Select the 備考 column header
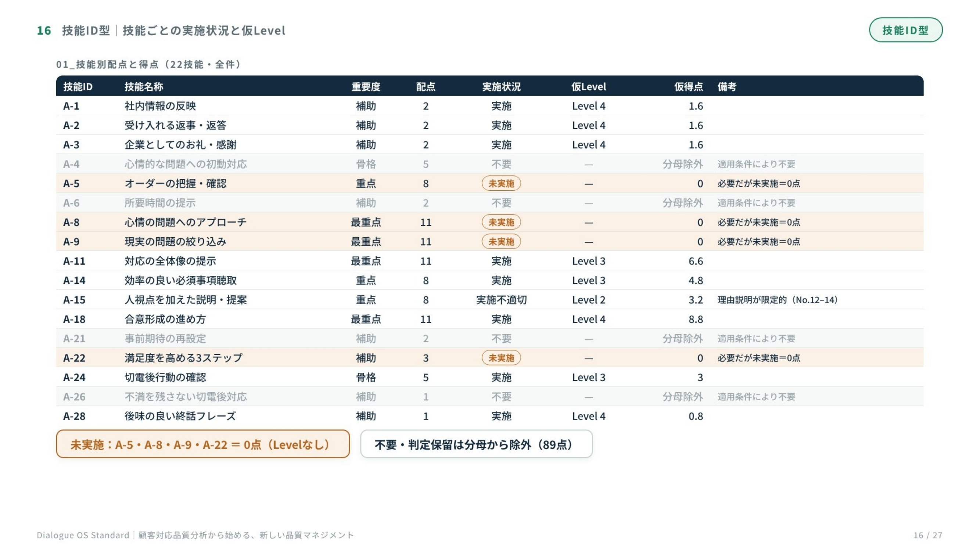Viewport: 980px width, 551px height. pos(727,87)
